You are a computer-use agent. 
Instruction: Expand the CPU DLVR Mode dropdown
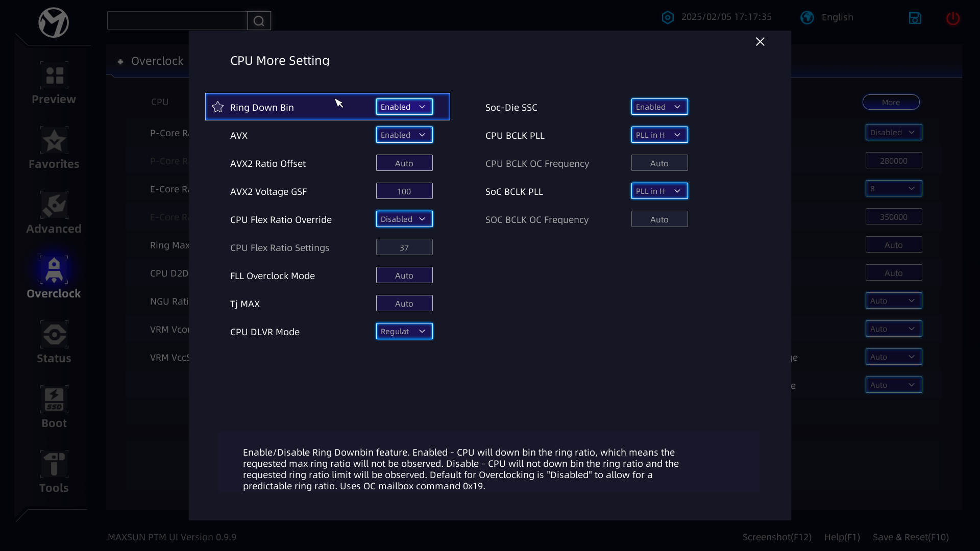[x=404, y=331]
